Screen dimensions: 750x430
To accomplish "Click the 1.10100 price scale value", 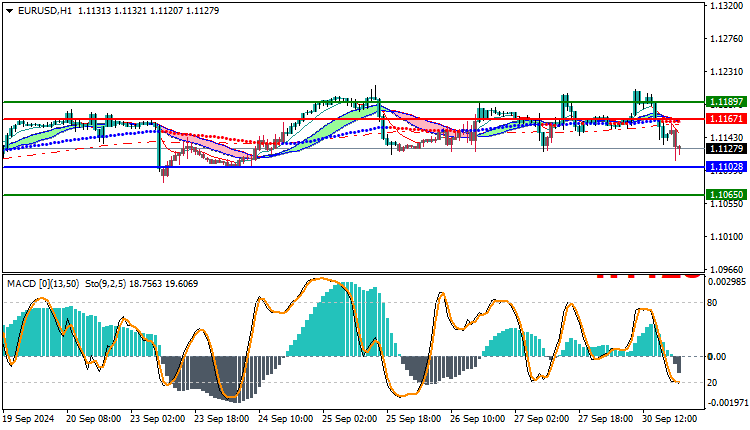I will click(x=727, y=237).
